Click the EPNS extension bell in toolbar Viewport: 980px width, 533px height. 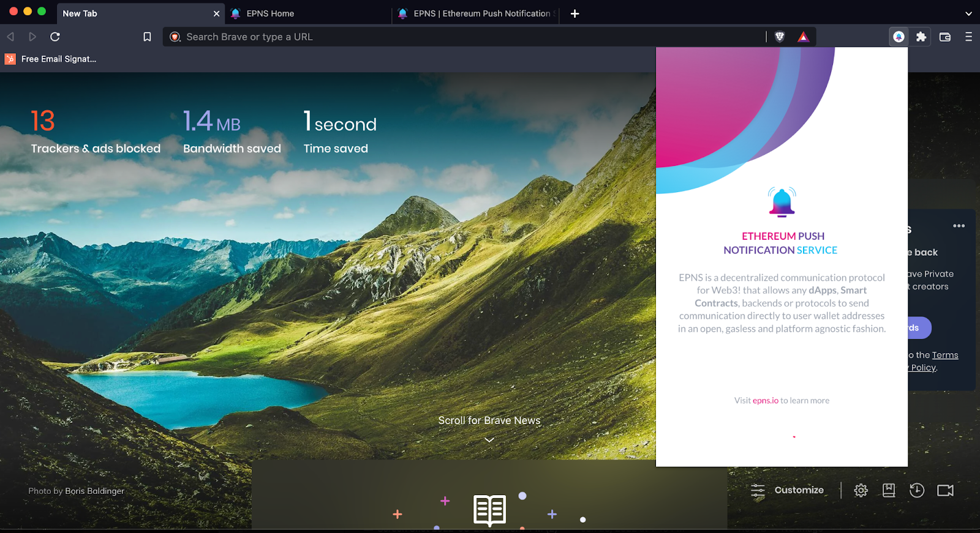tap(899, 37)
